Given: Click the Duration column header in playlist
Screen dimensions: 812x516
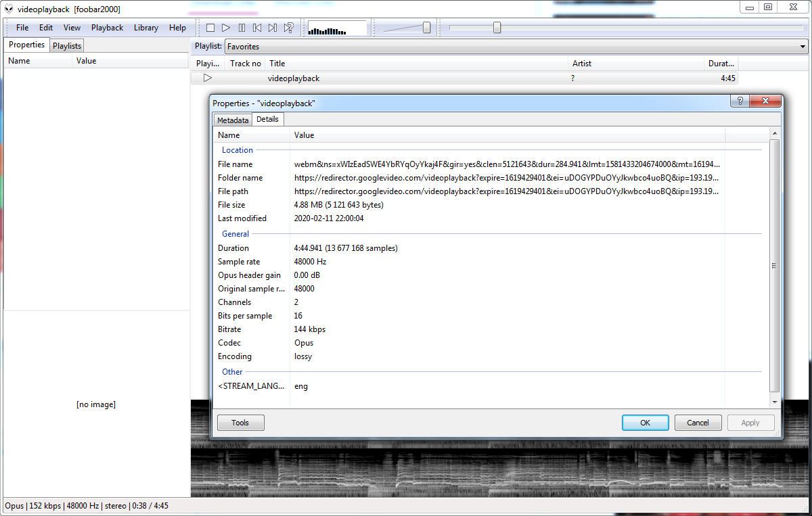Looking at the screenshot, I should (x=721, y=64).
